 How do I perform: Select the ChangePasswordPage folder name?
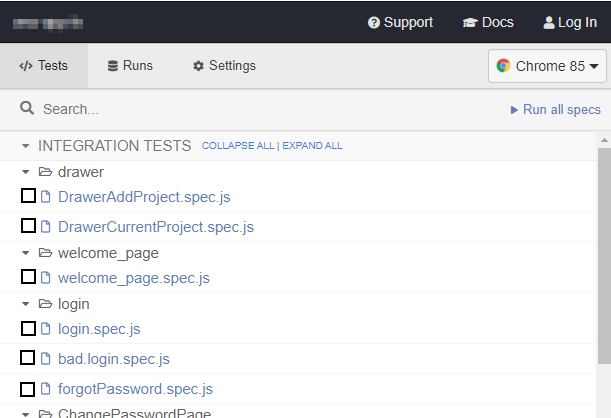point(134,413)
